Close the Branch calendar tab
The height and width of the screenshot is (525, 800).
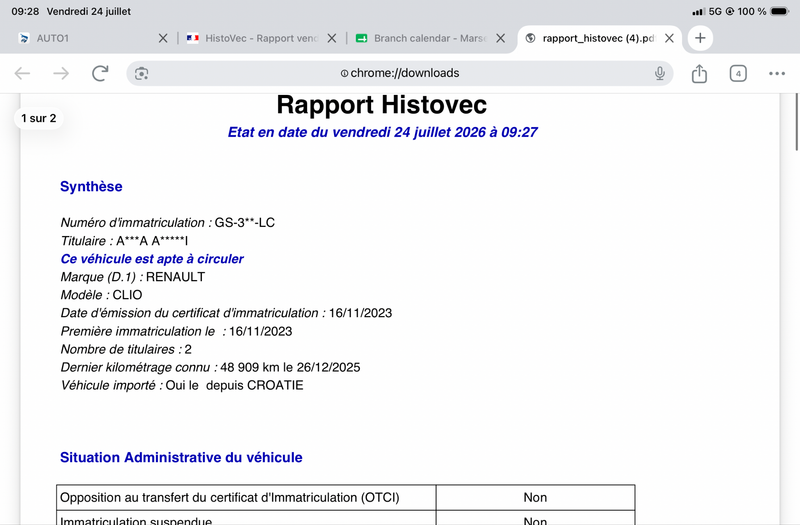point(501,38)
